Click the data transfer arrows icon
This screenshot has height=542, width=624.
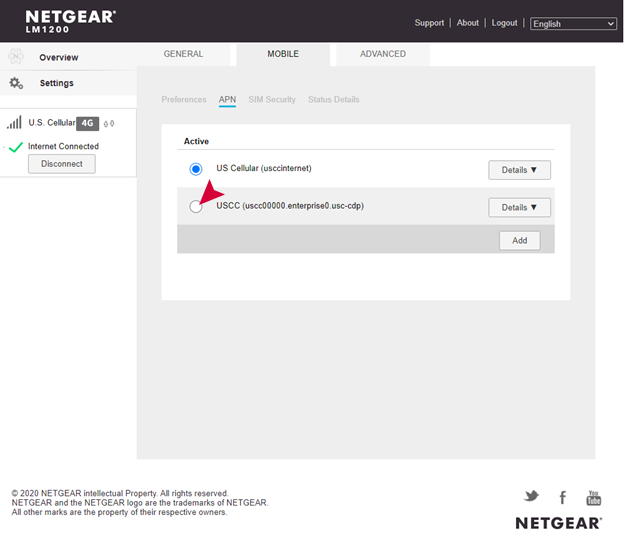109,124
